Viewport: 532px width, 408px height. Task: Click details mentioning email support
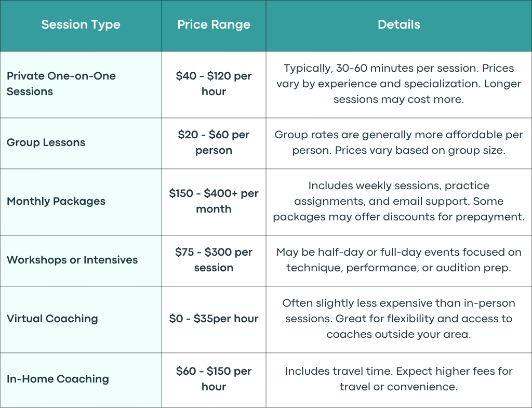click(398, 201)
